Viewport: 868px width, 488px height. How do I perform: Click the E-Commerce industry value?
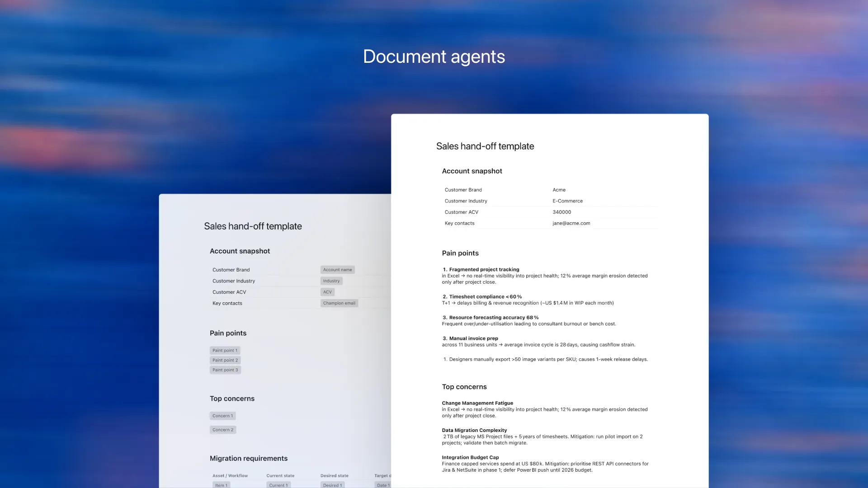pyautogui.click(x=567, y=201)
